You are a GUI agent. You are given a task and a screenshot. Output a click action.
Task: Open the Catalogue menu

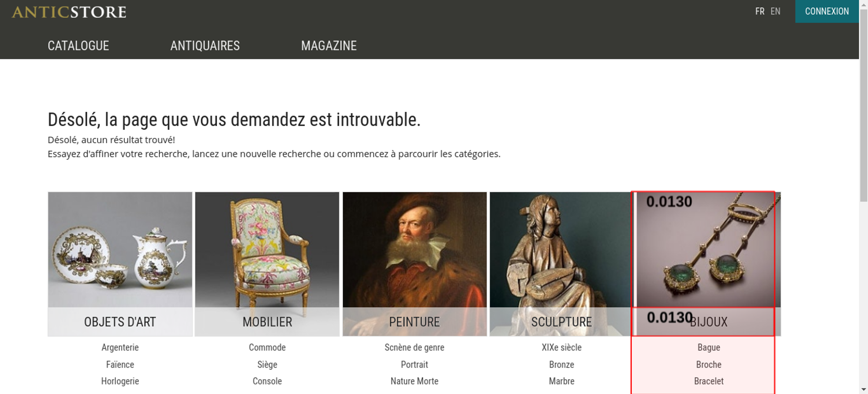click(78, 46)
